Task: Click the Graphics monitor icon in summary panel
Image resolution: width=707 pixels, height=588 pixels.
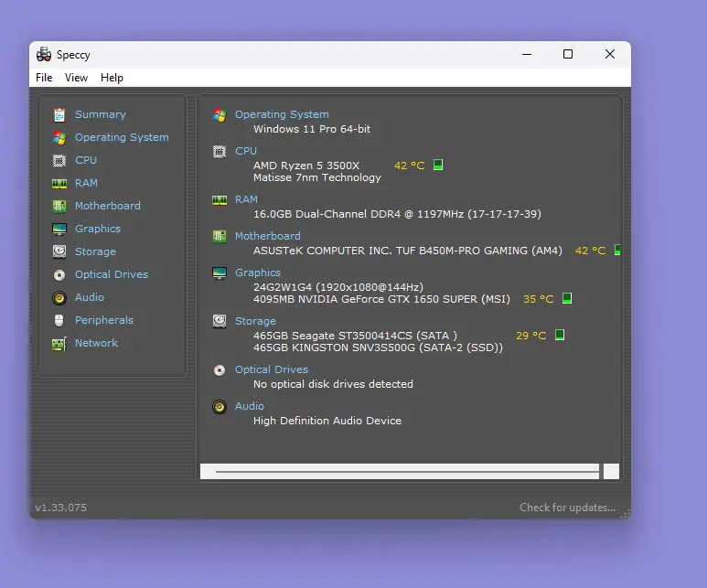Action: point(220,273)
